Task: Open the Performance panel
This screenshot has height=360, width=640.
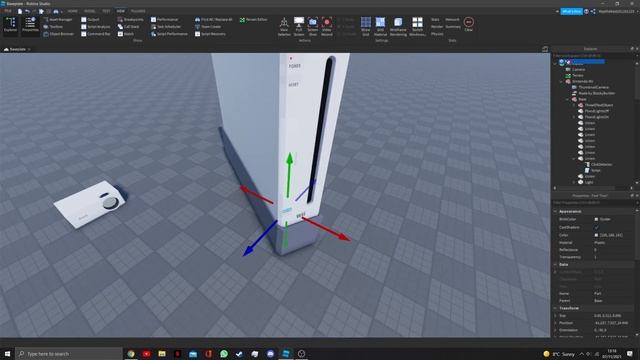Action: click(164, 20)
